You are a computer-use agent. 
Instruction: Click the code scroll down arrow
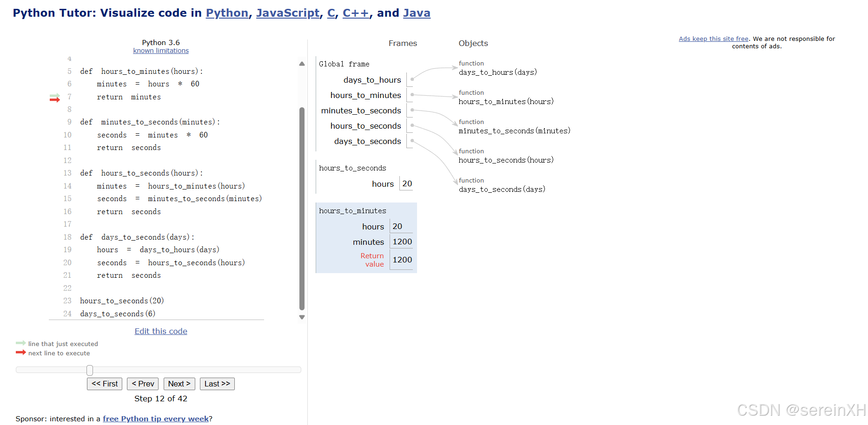click(x=302, y=317)
